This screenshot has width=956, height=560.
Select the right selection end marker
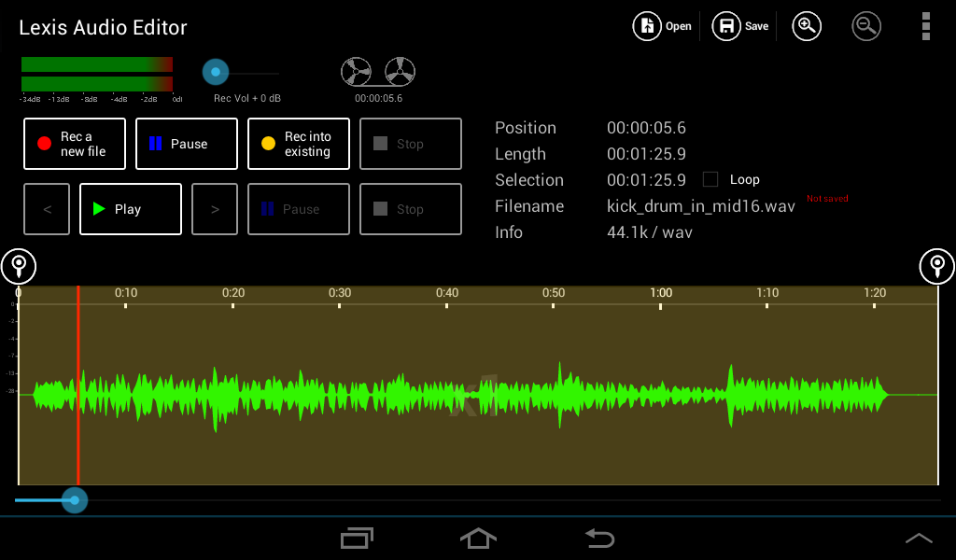[x=937, y=266]
